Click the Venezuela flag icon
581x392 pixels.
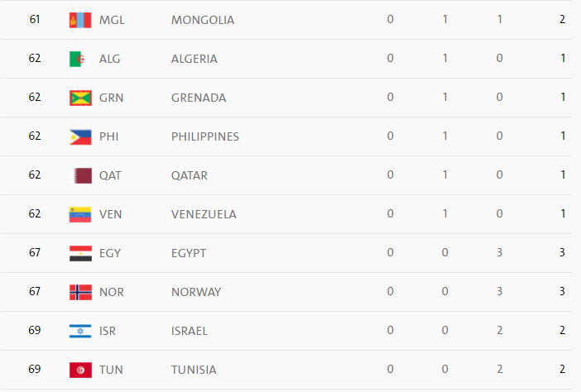coord(79,214)
